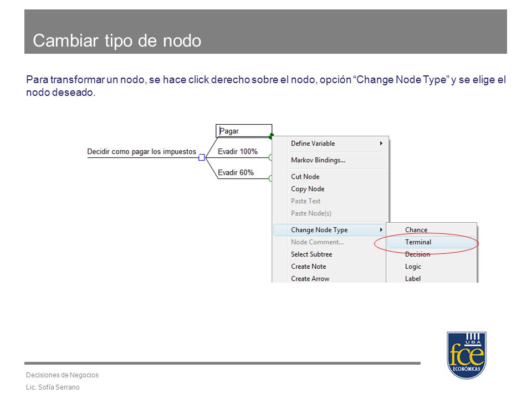532x399 pixels.
Task: Select the Evadir 100% branch label
Action: coord(238,152)
